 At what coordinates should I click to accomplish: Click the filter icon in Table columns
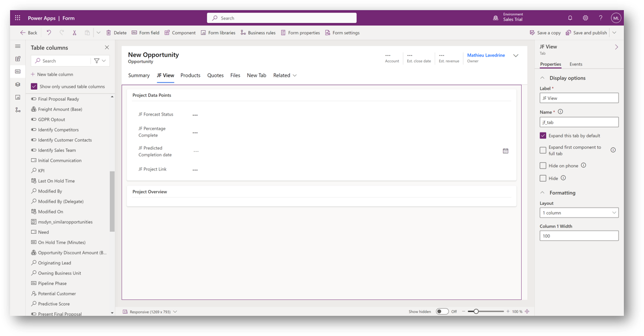pyautogui.click(x=97, y=61)
